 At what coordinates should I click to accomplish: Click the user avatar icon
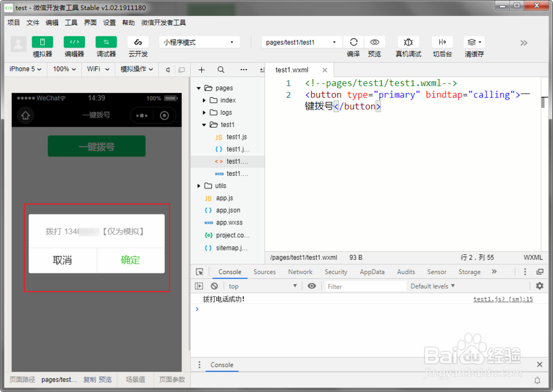(18, 44)
